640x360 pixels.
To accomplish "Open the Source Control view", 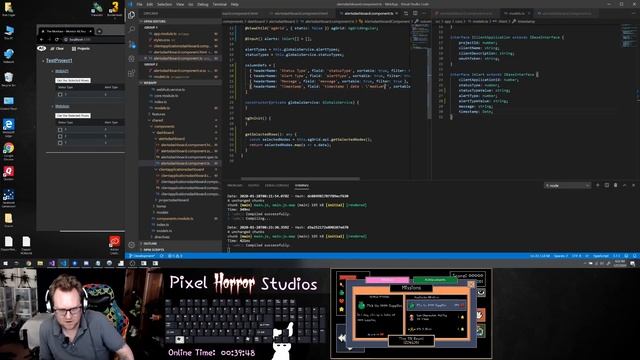I will [x=131, y=44].
